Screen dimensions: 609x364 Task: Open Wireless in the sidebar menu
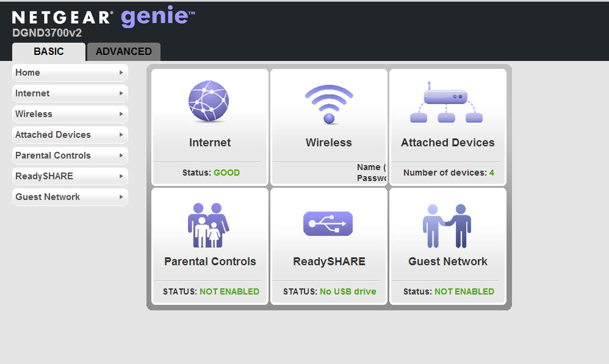click(x=70, y=114)
